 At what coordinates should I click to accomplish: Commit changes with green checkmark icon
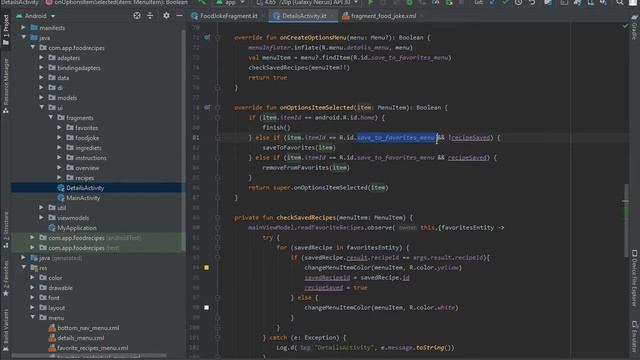pos(505,2)
